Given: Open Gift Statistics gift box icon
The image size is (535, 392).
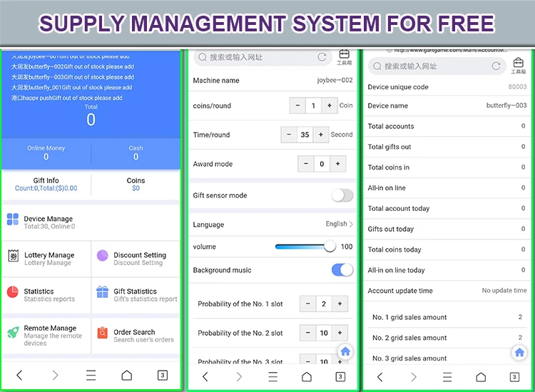Looking at the screenshot, I should pos(103,292).
